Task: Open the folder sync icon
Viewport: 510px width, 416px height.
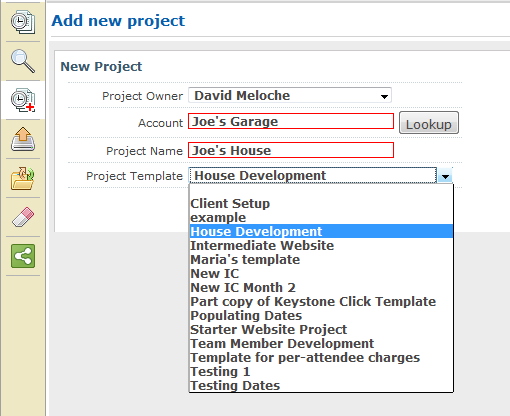Action: click(23, 178)
